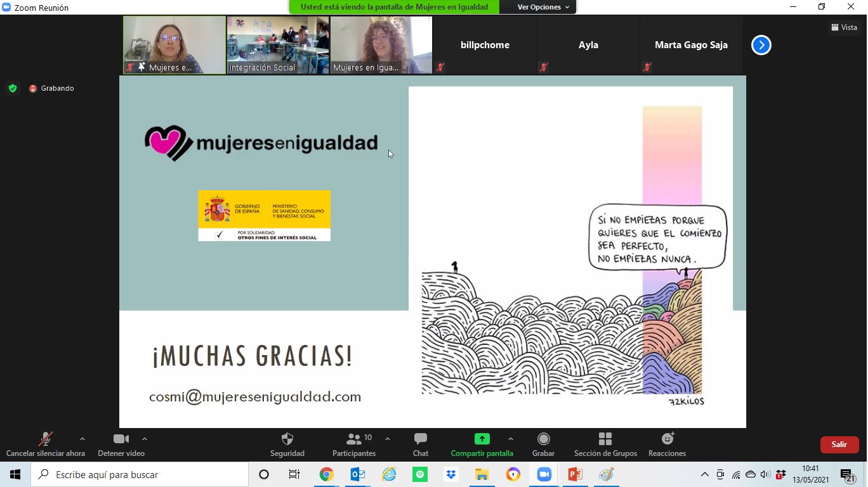868x487 pixels.
Task: Open Spotify from taskbar
Action: click(x=419, y=474)
